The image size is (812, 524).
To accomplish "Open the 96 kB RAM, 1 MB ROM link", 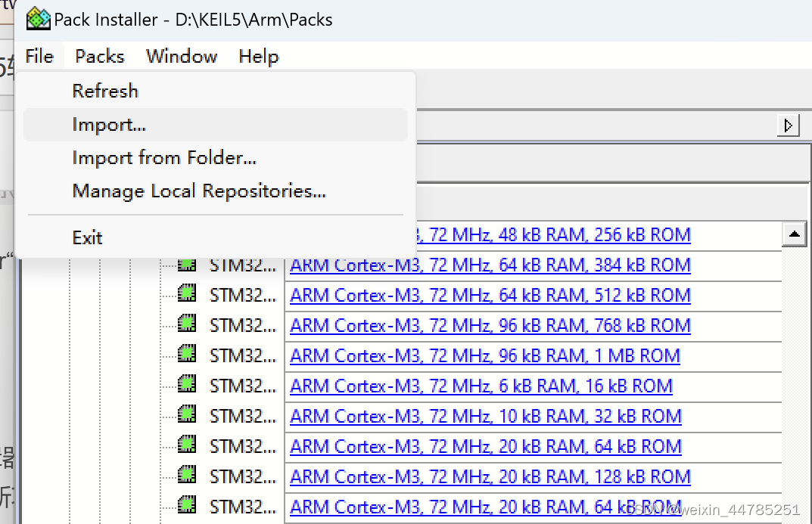I will tap(485, 356).
